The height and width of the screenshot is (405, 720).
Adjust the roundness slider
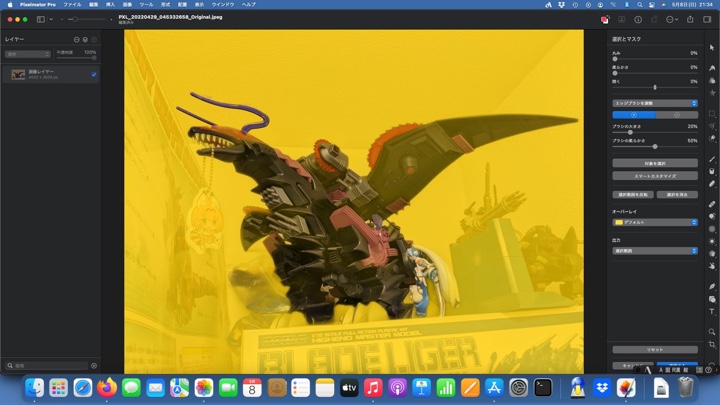tap(655, 59)
